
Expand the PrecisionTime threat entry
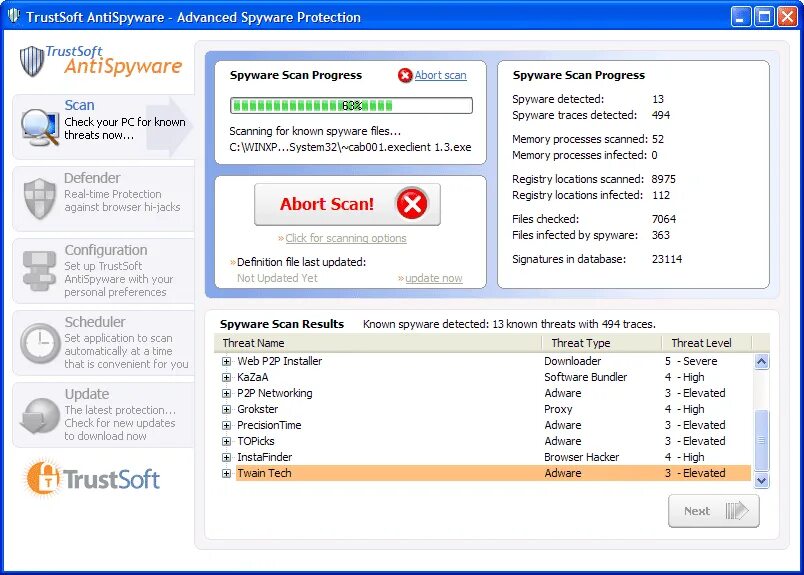[x=226, y=425]
